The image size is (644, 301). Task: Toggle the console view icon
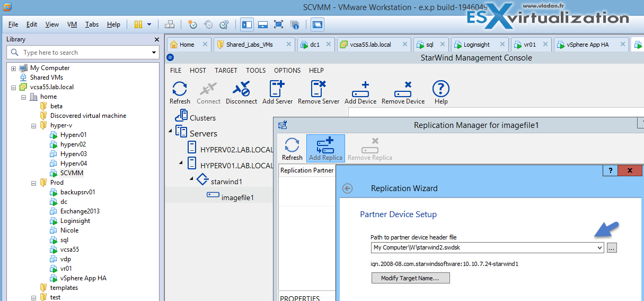317,24
